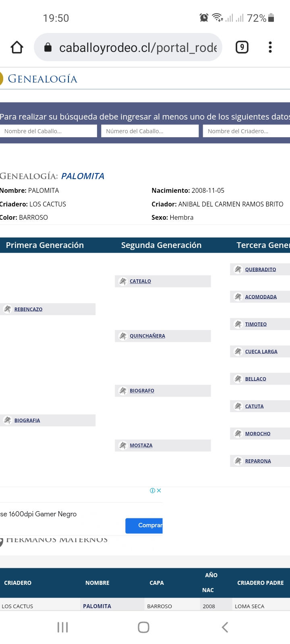This screenshot has width=290, height=644.
Task: Tap the Android recent apps button
Action: tap(63, 627)
